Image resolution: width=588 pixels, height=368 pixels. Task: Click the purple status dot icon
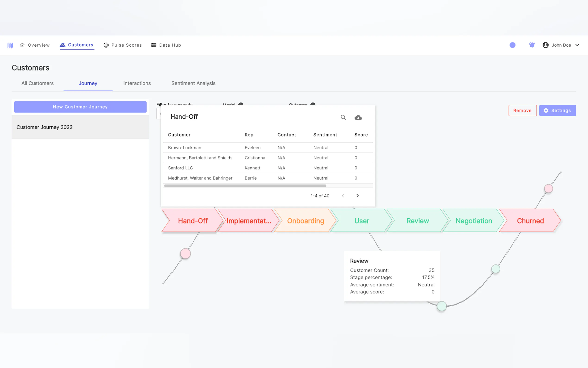(512, 45)
